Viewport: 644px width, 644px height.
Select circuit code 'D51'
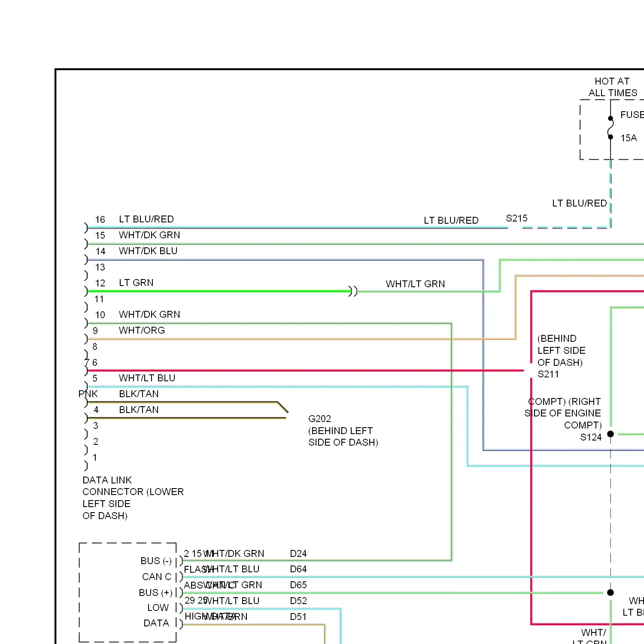[298, 617]
